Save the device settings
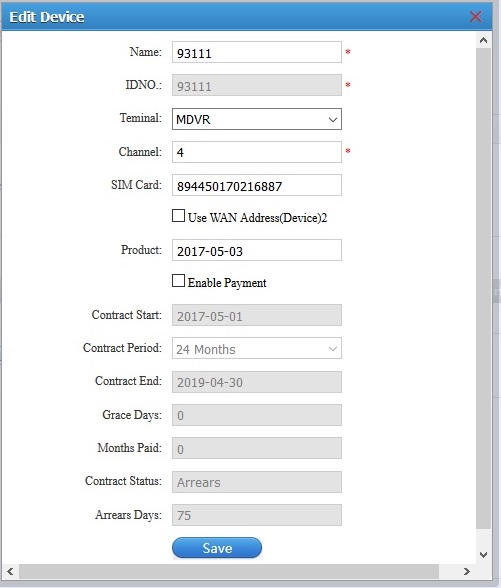Viewport: 501px width, 588px height. coord(217,548)
